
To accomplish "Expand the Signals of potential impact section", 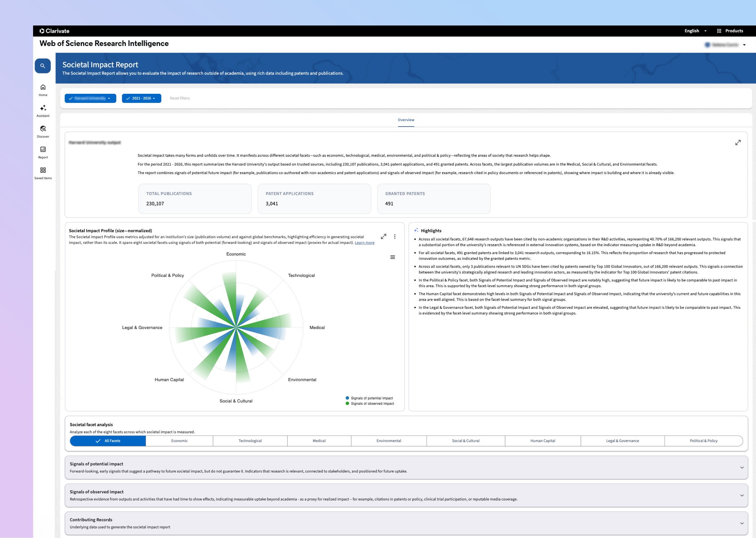I will point(742,468).
